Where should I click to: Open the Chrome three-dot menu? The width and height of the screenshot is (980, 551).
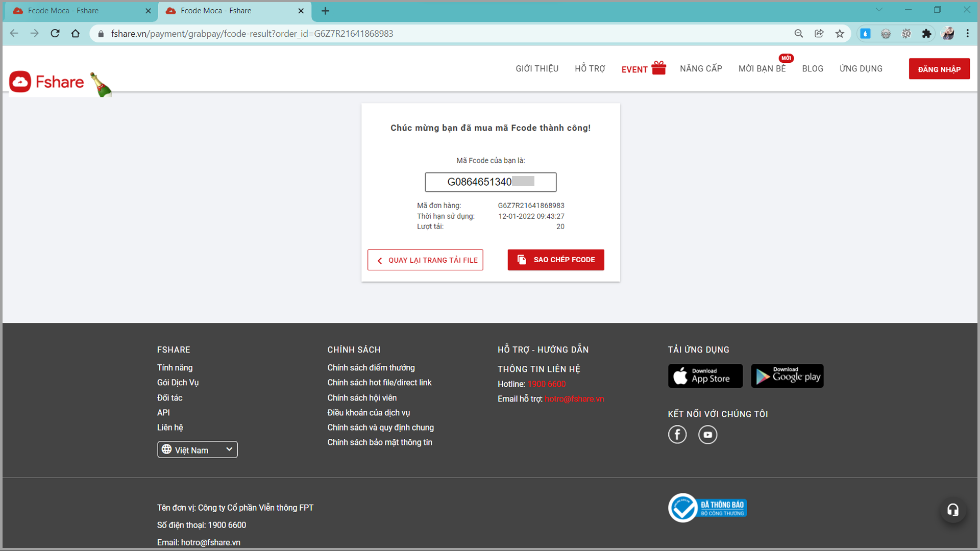click(968, 34)
